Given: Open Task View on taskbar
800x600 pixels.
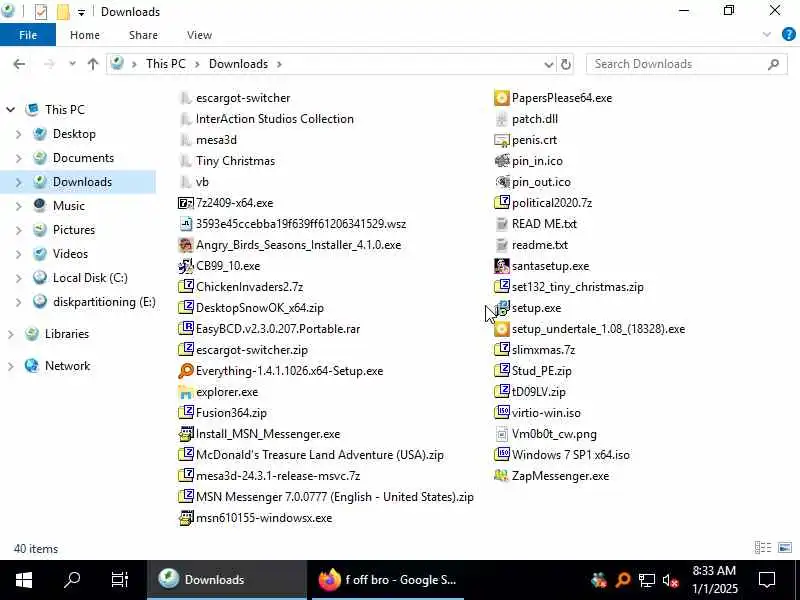Looking at the screenshot, I should (120, 580).
